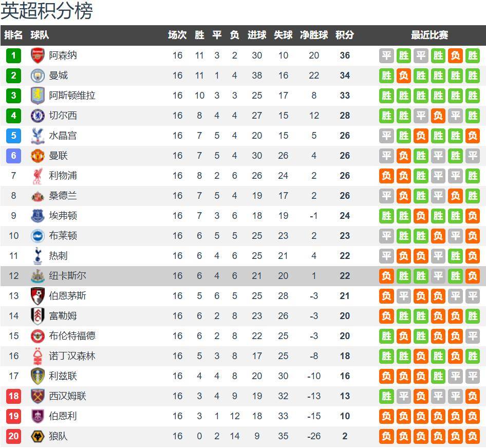This screenshot has height=448, width=486.
Task: Click the Newcastle crest icon
Action: (38, 276)
